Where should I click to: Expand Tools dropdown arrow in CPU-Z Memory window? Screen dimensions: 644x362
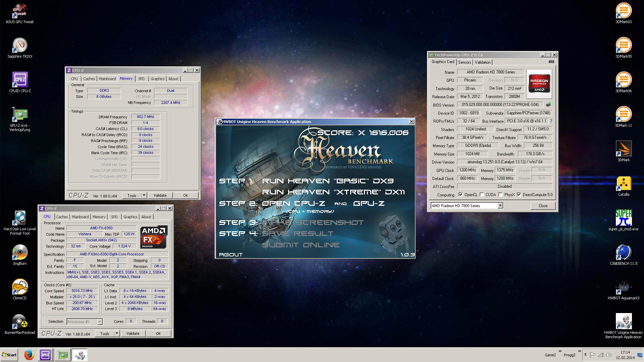(x=144, y=195)
